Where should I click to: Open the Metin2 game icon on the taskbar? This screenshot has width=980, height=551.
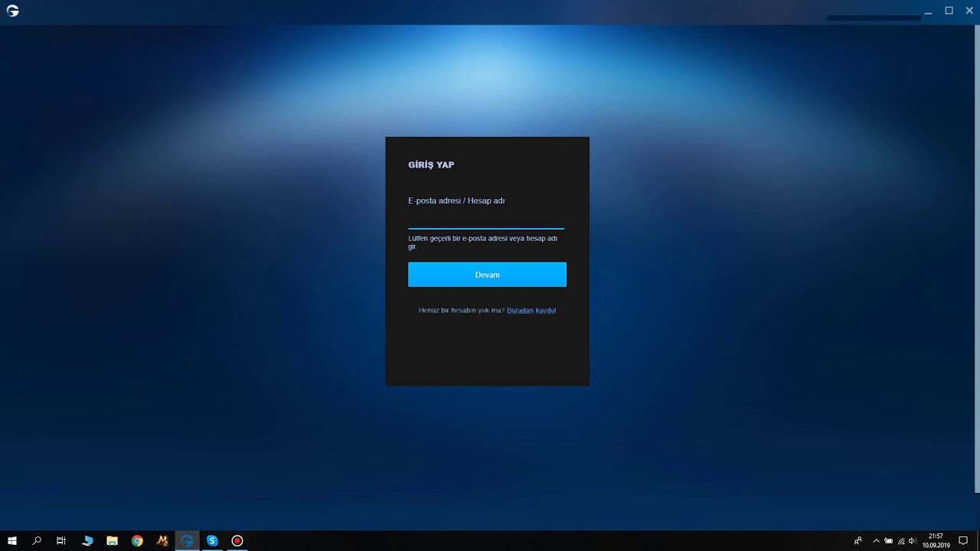pyautogui.click(x=162, y=541)
